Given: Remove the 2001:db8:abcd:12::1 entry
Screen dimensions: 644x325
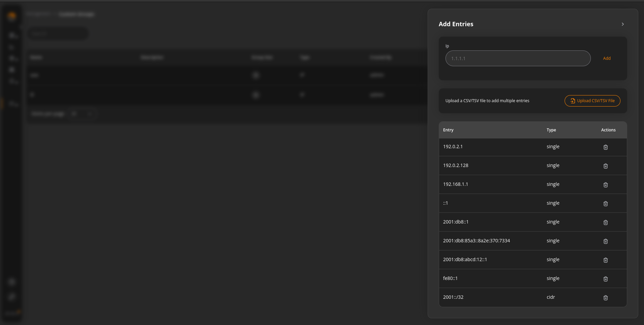Looking at the screenshot, I should (605, 260).
